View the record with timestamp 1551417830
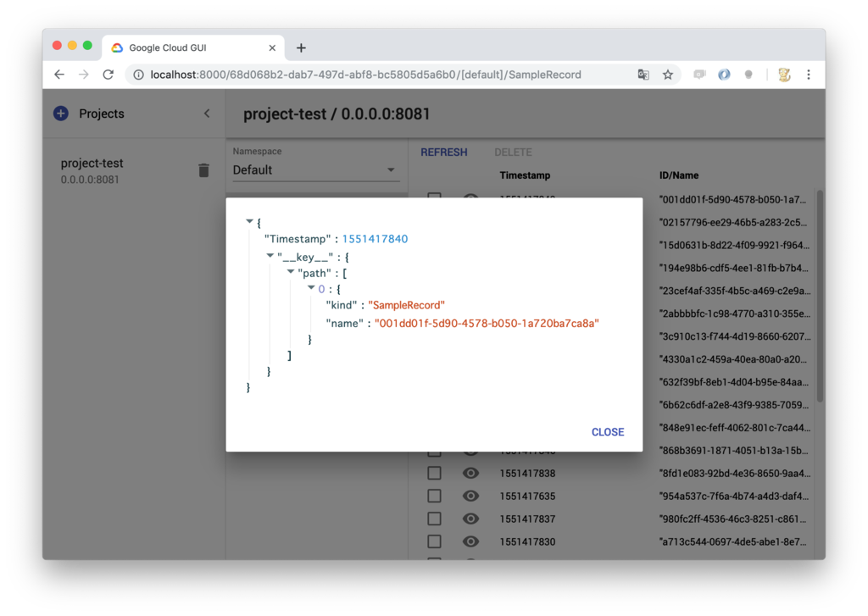The image size is (868, 616). tap(470, 541)
